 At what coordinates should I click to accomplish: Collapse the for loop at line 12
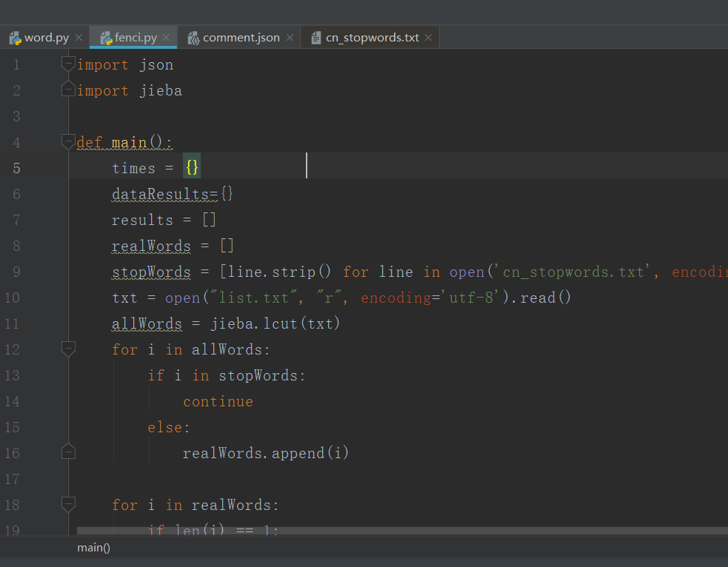click(68, 349)
